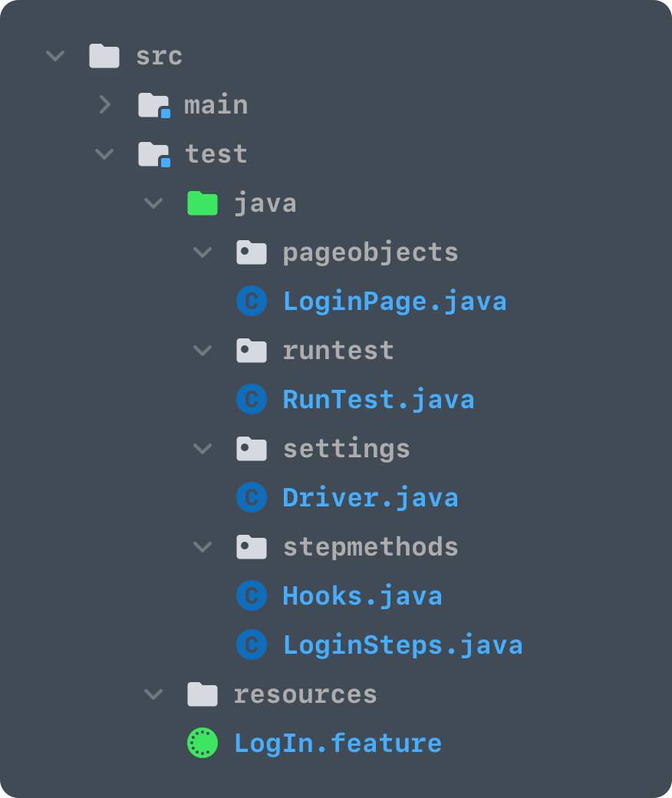Collapse the test folder chevron

pos(104,153)
